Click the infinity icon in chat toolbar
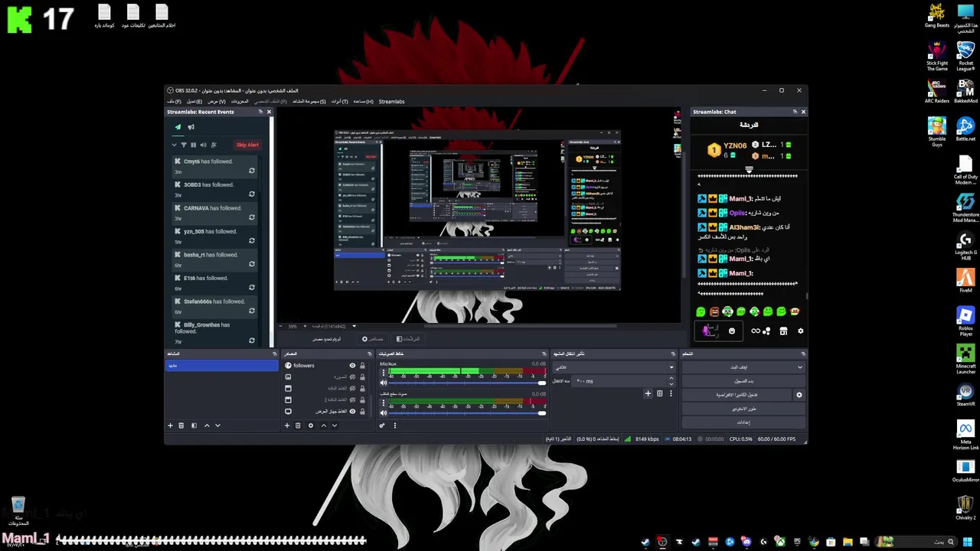The height and width of the screenshot is (551, 980). coord(756,331)
